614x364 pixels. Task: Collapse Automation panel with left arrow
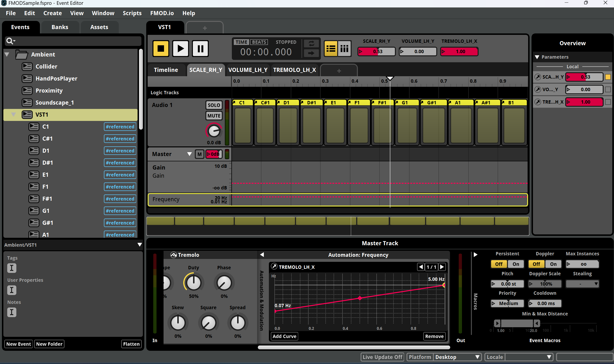pyautogui.click(x=262, y=255)
